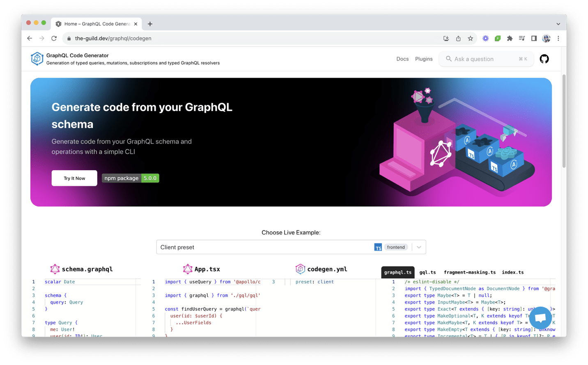Click the GraphQL Code Generator logo icon
Image resolution: width=588 pixels, height=365 pixels.
[x=37, y=59]
